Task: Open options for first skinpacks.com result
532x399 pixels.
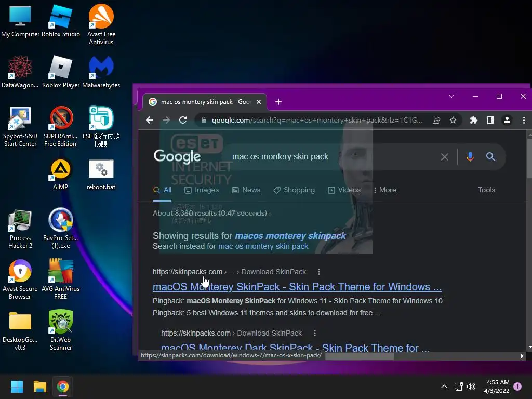Action: (x=318, y=272)
